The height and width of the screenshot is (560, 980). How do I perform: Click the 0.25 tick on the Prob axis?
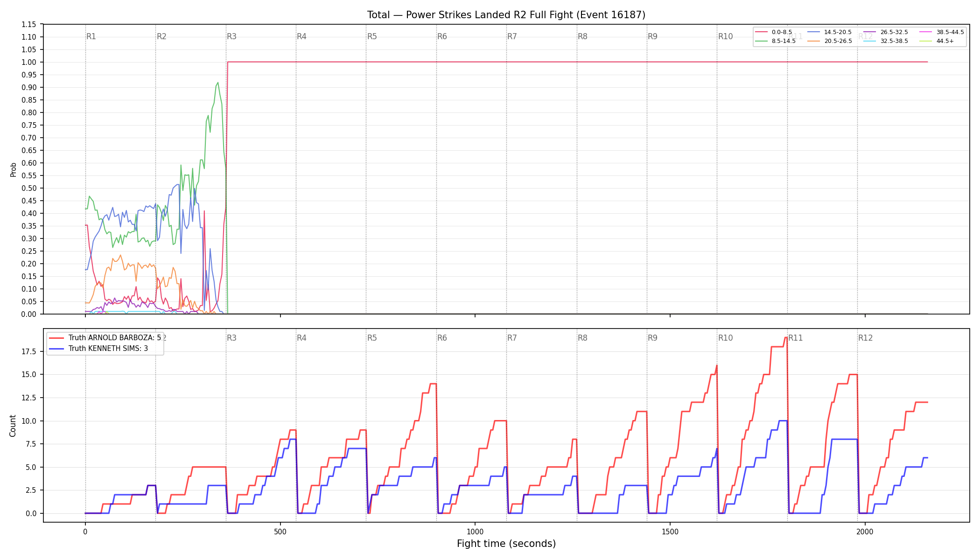[x=28, y=251]
